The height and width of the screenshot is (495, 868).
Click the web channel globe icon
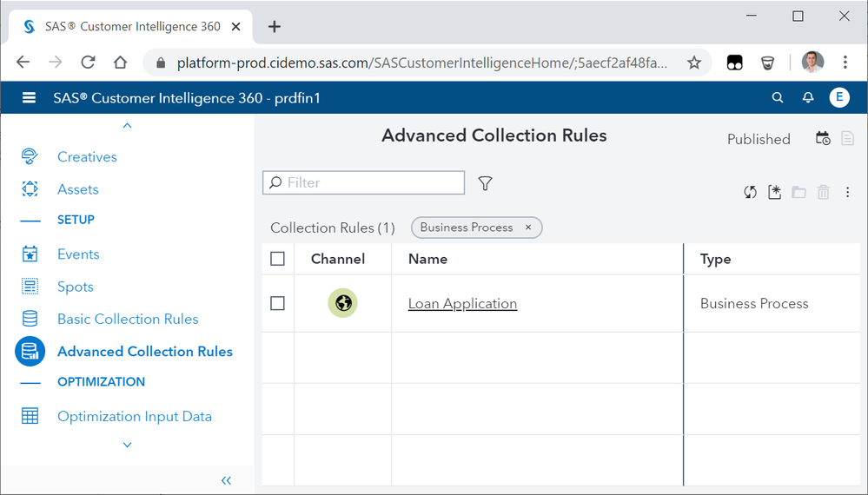point(342,303)
